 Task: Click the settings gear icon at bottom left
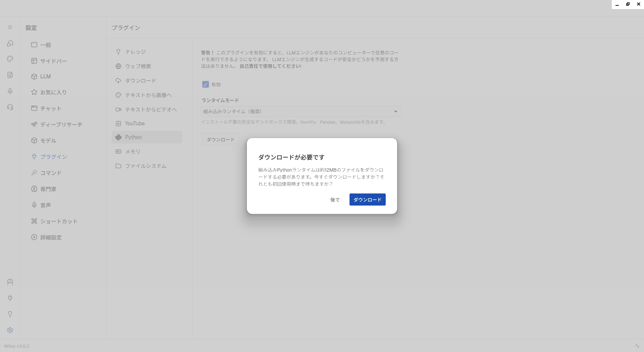(10, 330)
